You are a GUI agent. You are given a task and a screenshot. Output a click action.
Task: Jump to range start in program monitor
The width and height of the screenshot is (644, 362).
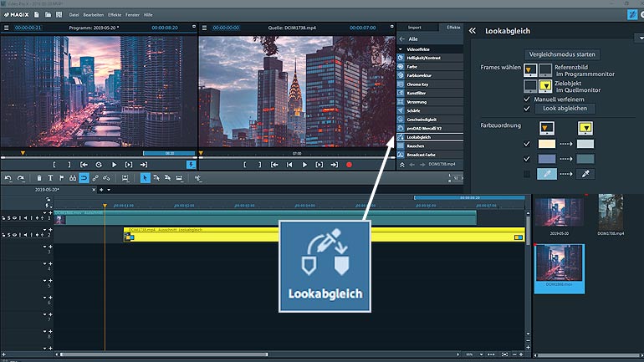pos(84,165)
